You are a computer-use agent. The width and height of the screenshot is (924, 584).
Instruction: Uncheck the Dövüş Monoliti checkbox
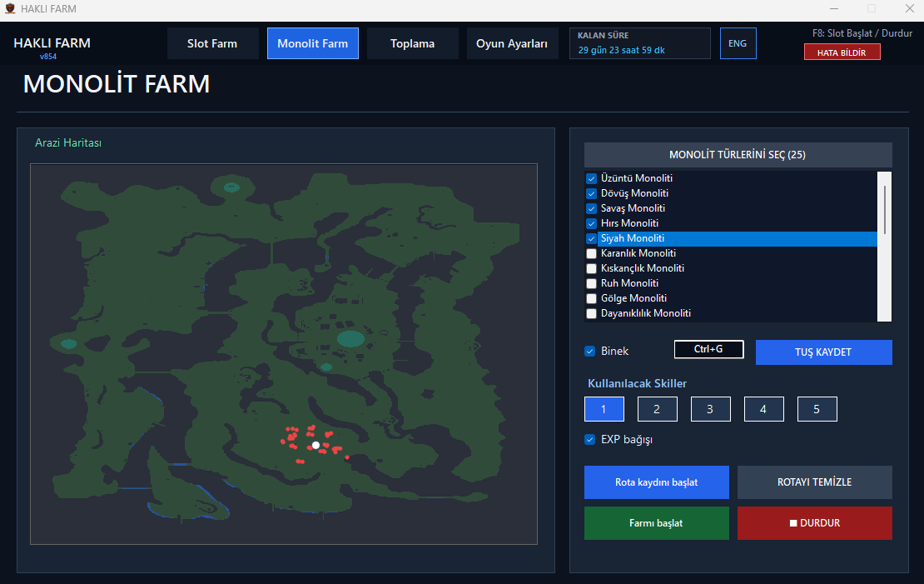coord(591,193)
